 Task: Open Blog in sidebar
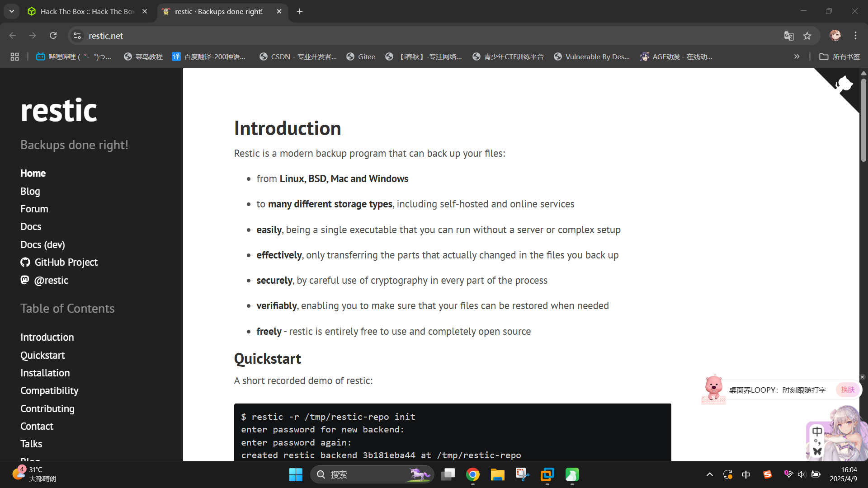(30, 191)
